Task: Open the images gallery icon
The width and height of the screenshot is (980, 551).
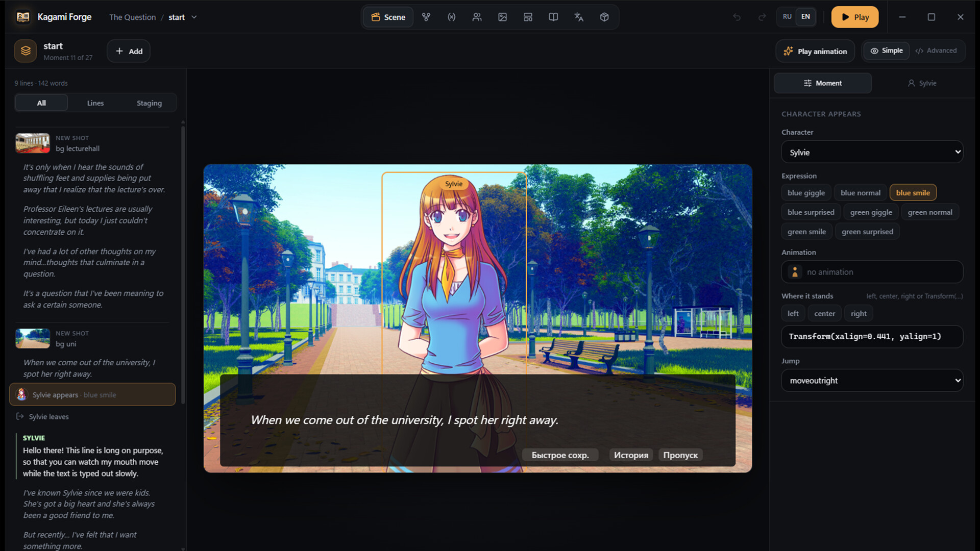Action: pos(503,17)
